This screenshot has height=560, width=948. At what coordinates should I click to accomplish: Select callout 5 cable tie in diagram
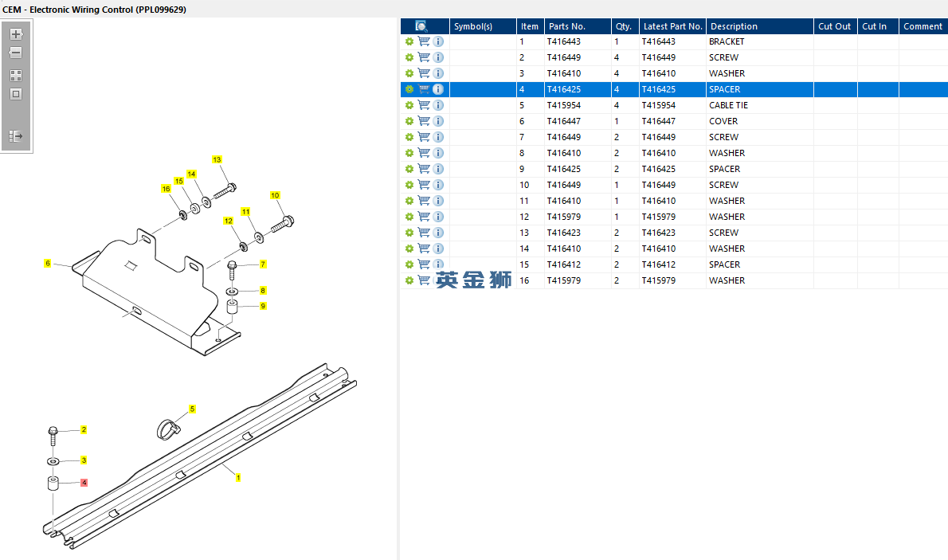[192, 409]
